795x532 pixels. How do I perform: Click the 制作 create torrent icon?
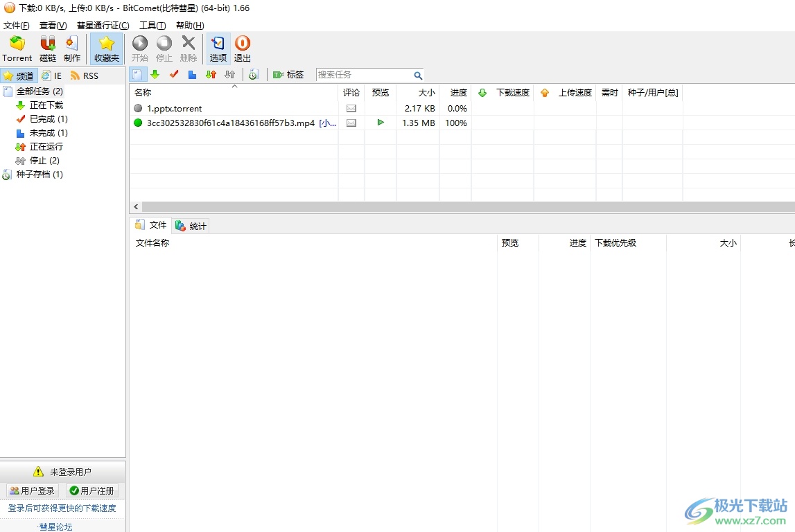coord(72,49)
